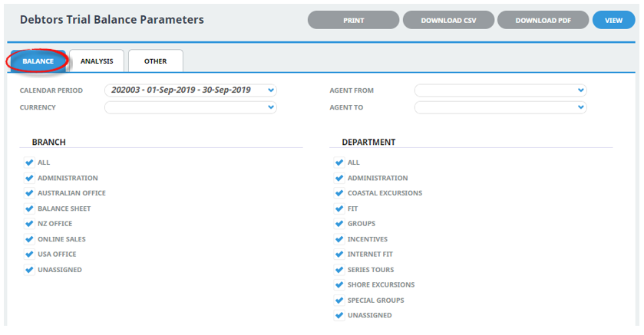Viewport: 644px width, 335px height.
Task: Expand the Currency dropdown
Action: tap(190, 107)
